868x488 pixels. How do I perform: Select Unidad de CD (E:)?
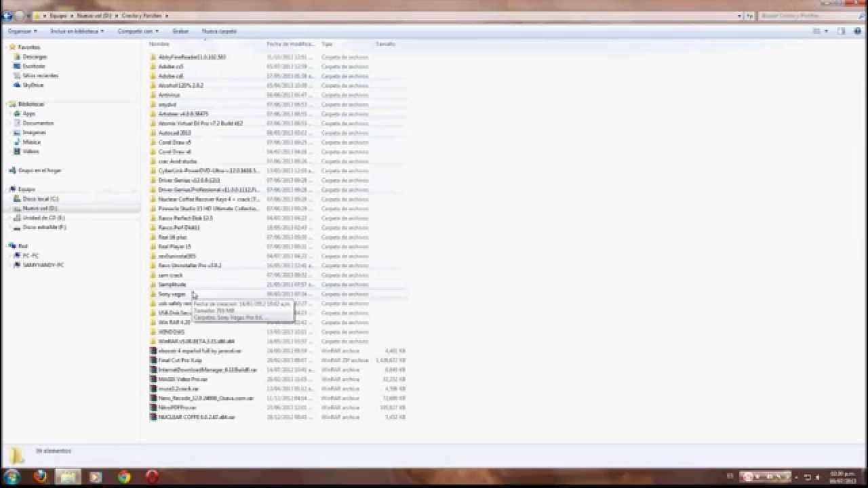pos(43,218)
